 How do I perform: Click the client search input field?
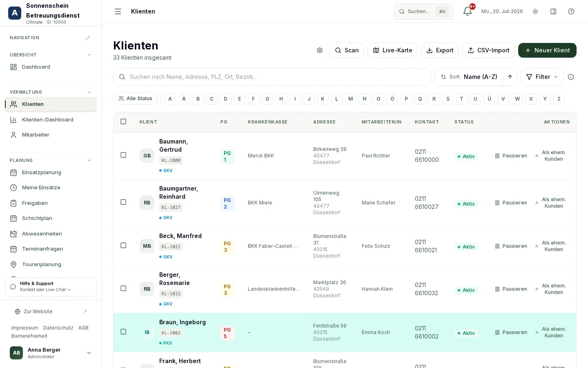[272, 77]
